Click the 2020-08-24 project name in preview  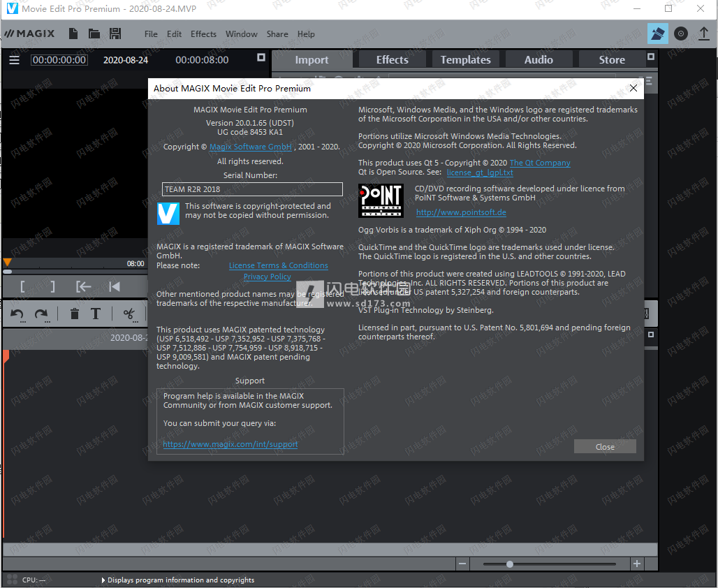click(x=126, y=60)
